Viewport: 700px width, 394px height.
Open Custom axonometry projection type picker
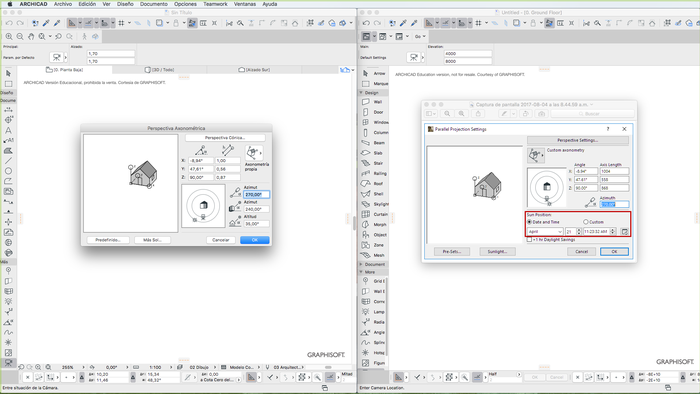[x=536, y=155]
